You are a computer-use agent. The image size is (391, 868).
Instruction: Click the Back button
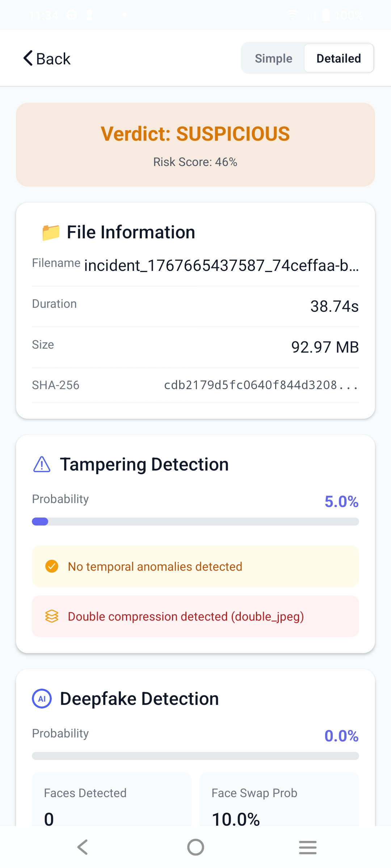(x=47, y=58)
